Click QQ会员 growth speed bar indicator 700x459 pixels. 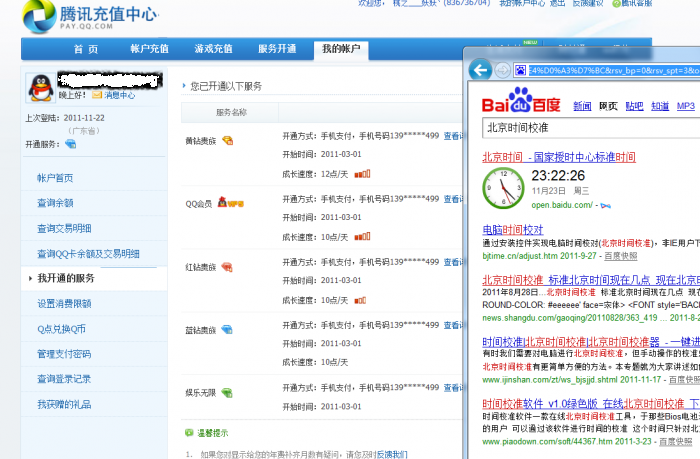[362, 236]
